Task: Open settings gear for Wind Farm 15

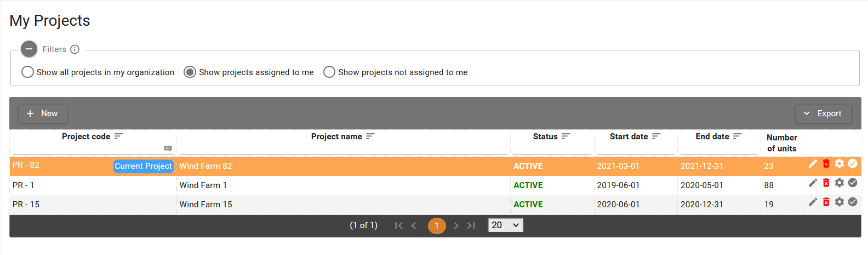Action: pyautogui.click(x=840, y=202)
